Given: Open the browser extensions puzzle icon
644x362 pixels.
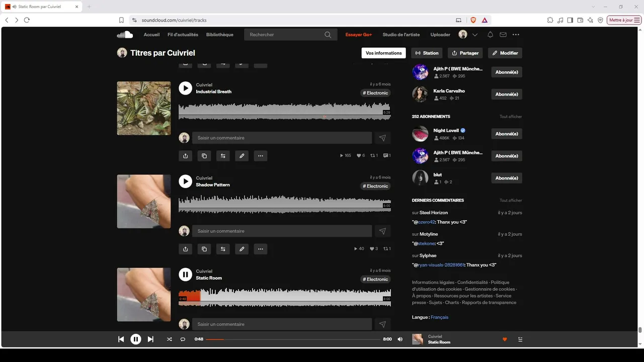Looking at the screenshot, I should pos(550,20).
